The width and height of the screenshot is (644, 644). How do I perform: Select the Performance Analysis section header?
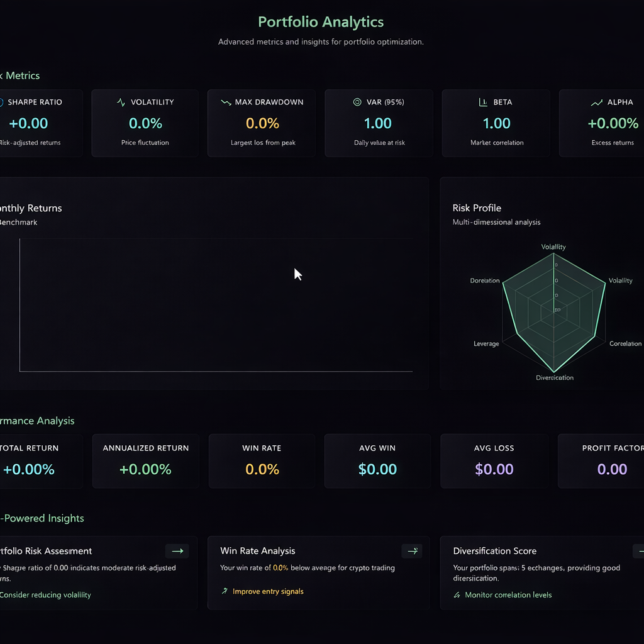click(x=37, y=421)
